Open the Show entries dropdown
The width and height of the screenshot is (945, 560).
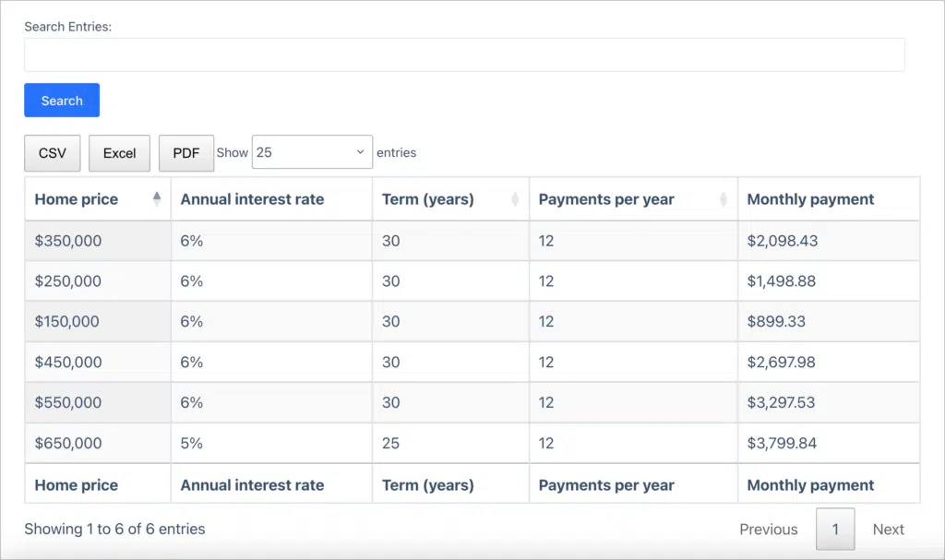tap(312, 152)
